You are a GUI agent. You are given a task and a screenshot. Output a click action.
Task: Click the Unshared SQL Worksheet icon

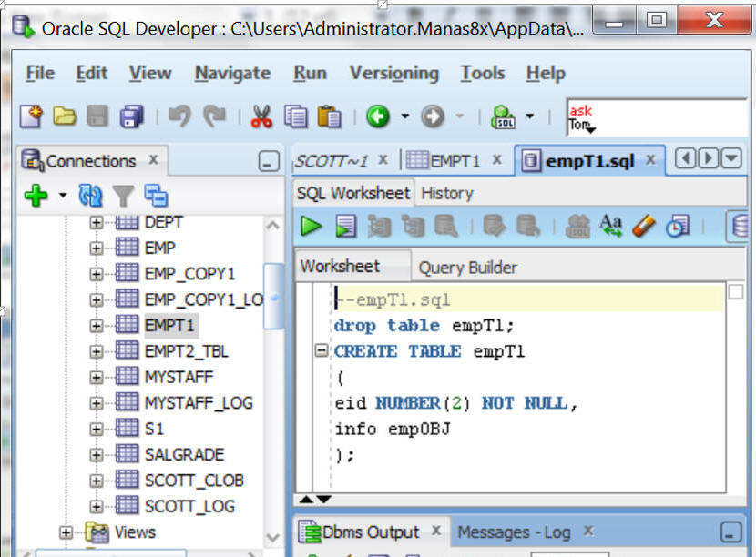pos(577,226)
